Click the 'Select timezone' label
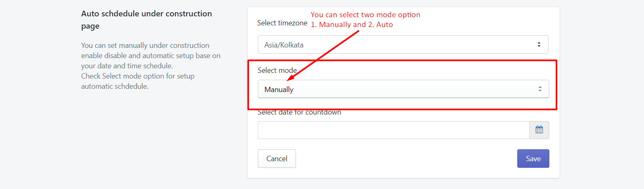This screenshot has width=644, height=189. (x=282, y=23)
